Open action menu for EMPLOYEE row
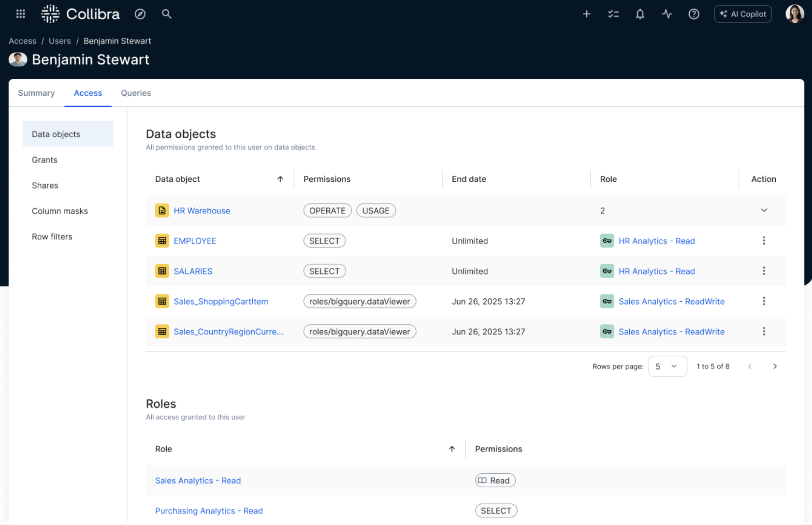The height and width of the screenshot is (525, 812). 764,241
